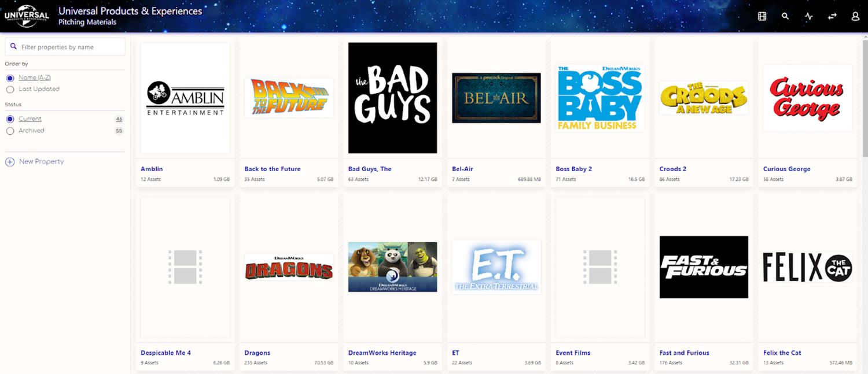Open the 'Bad Guys, The' title link
This screenshot has width=868, height=374.
point(370,169)
